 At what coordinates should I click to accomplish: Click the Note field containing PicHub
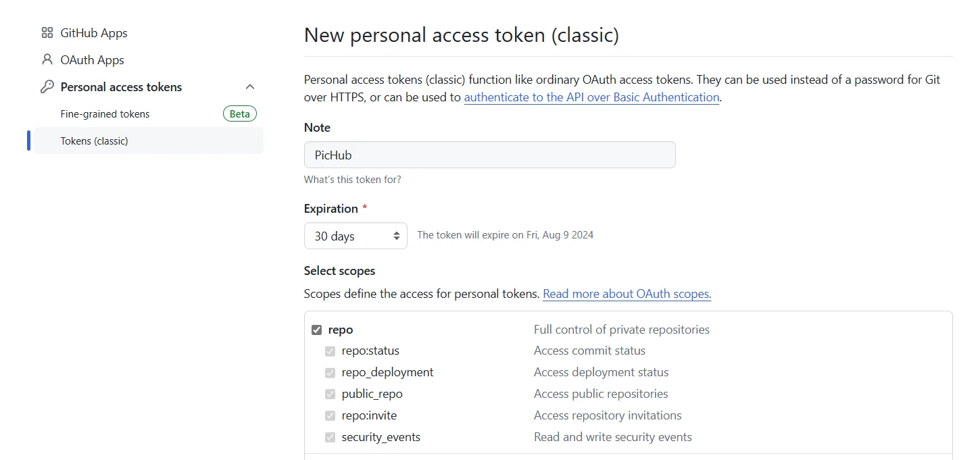click(x=490, y=155)
